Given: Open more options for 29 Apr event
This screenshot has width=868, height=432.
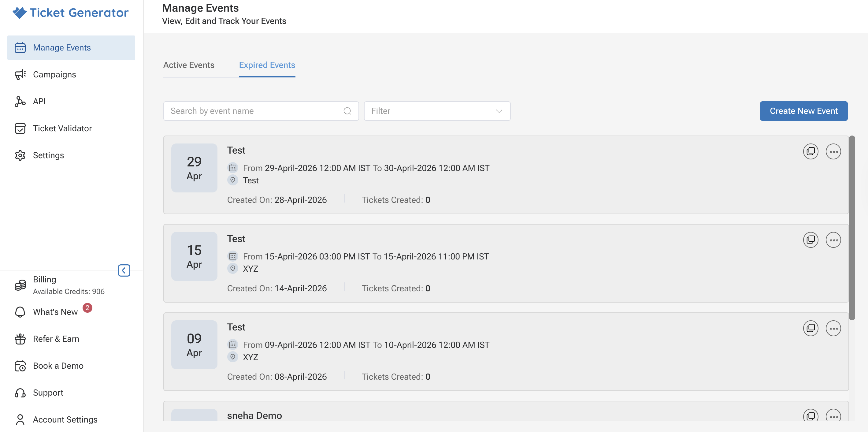Looking at the screenshot, I should click(x=833, y=151).
